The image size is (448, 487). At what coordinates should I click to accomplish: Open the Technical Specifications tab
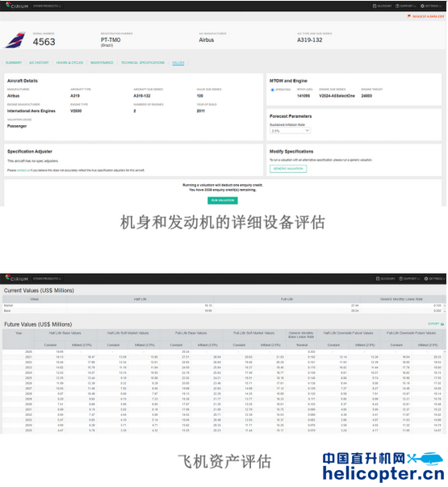pos(143,63)
